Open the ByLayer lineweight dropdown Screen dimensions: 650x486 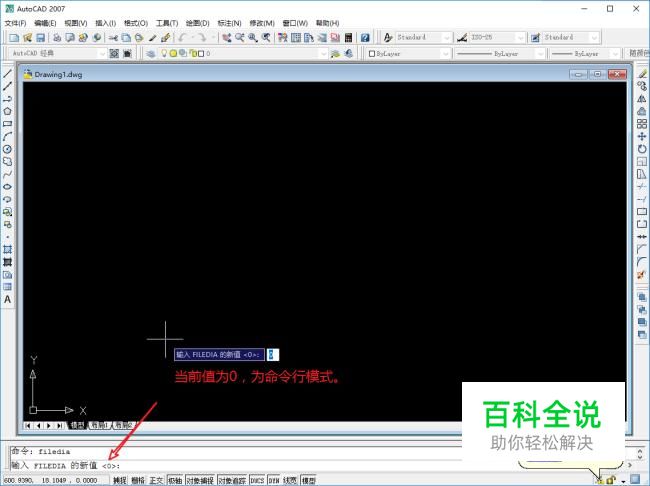pyautogui.click(x=616, y=53)
